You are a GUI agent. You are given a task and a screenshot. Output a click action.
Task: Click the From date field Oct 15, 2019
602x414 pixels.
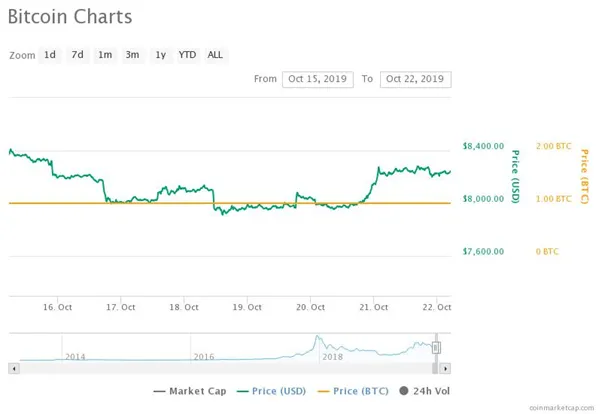(318, 79)
